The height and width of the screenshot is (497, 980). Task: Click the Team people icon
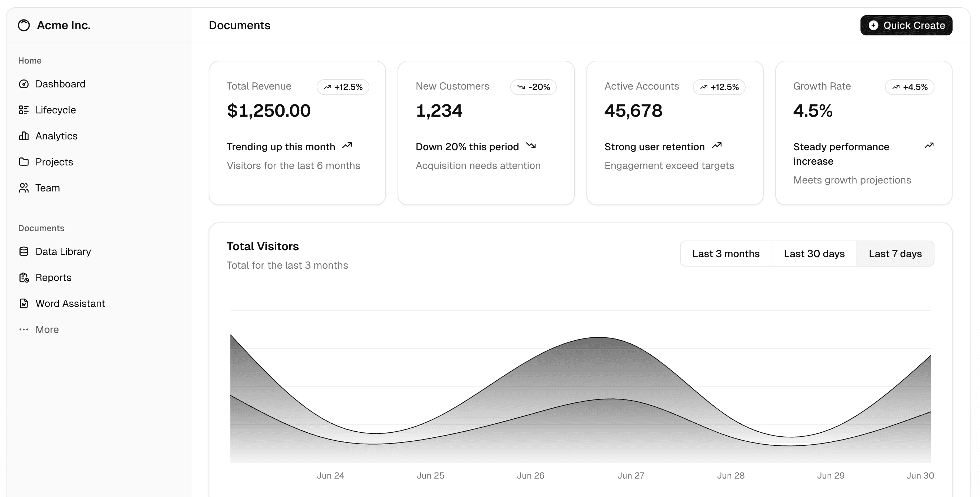click(23, 188)
